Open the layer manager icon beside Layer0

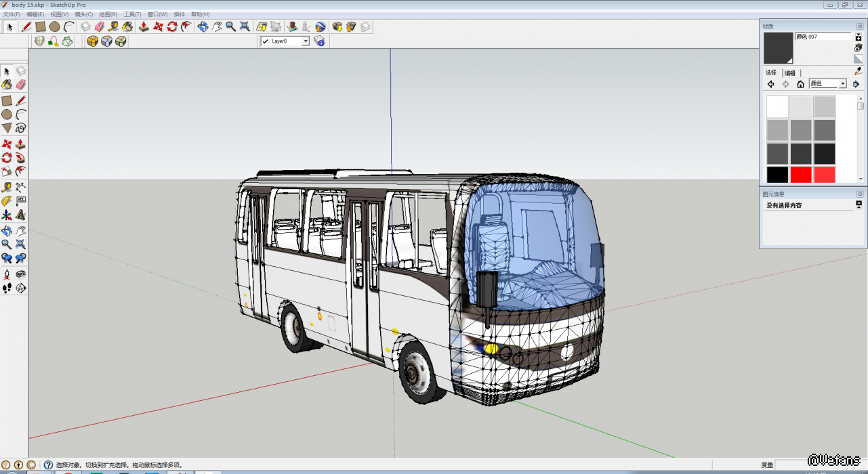coord(319,41)
